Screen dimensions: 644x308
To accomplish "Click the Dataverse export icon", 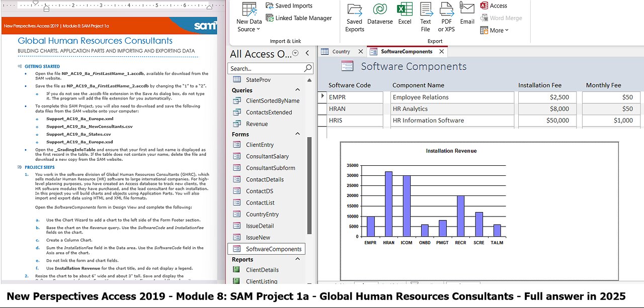I will [x=380, y=14].
